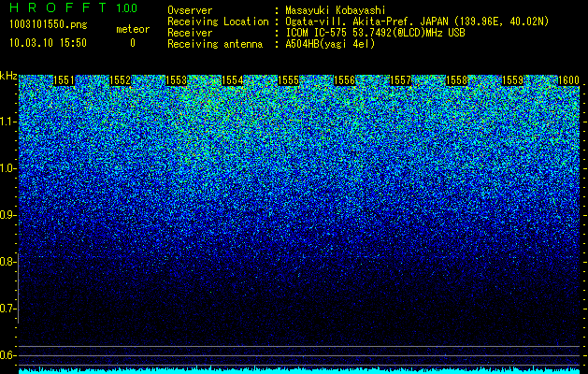Click the kHz axis unit label

tap(8, 76)
